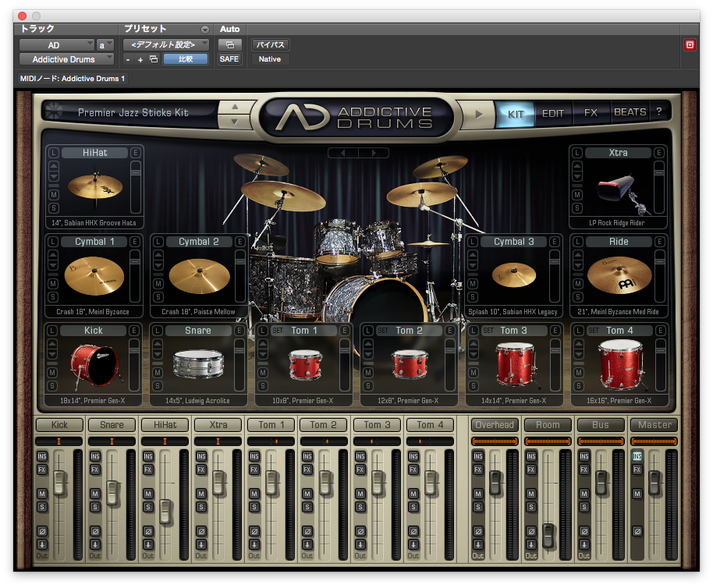This screenshot has width=713, height=588.
Task: Open the Addictive Drums plugin selector dropdown
Action: coord(66,59)
